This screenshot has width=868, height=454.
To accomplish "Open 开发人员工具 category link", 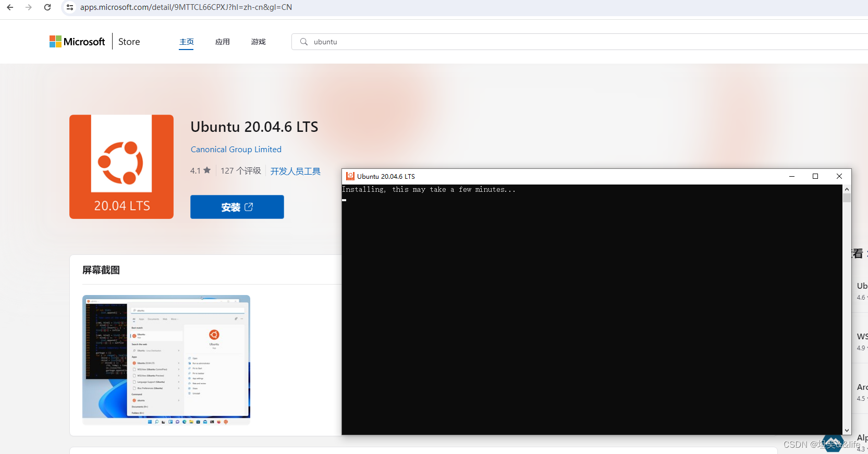I will click(x=296, y=171).
